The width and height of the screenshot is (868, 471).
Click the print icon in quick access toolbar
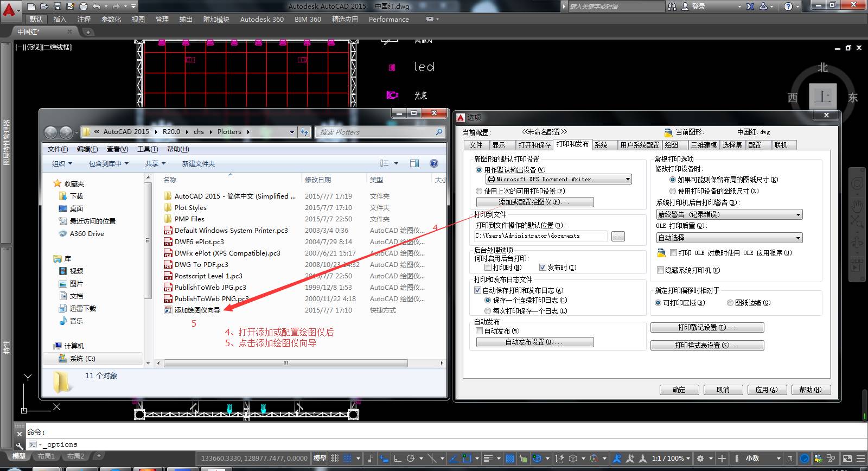click(x=83, y=7)
